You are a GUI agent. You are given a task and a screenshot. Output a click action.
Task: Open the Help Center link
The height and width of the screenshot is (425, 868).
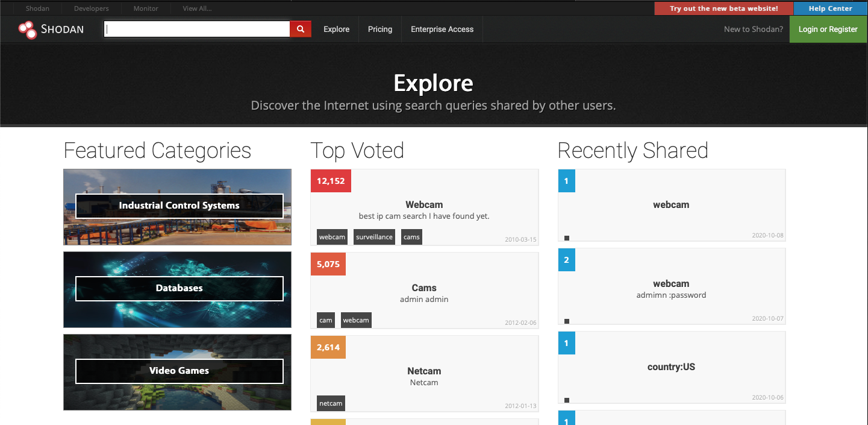click(831, 8)
